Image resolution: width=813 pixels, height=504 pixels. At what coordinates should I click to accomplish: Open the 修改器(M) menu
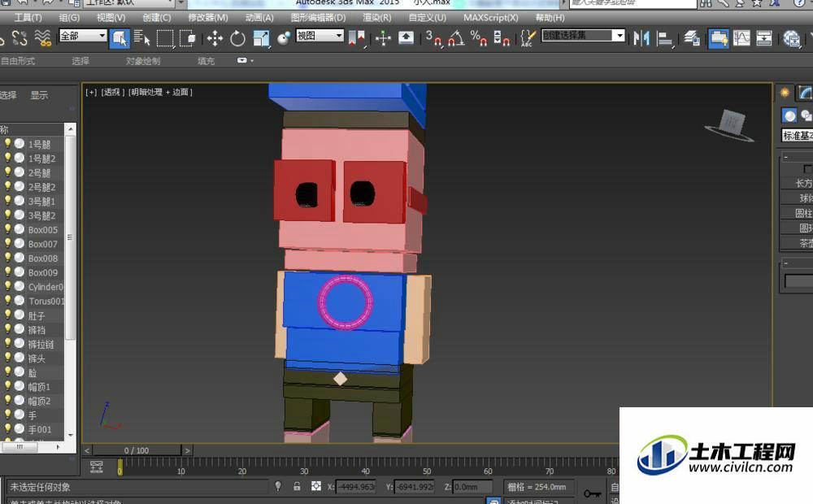(207, 17)
